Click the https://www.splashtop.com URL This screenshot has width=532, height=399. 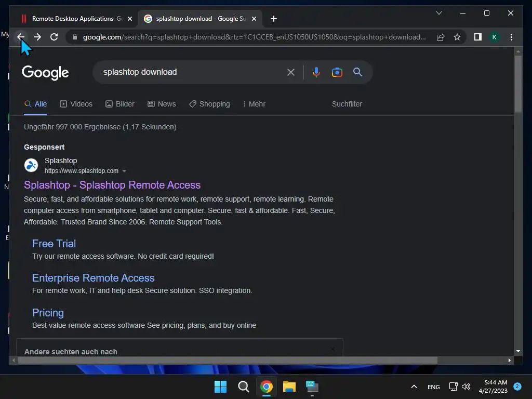pyautogui.click(x=82, y=171)
